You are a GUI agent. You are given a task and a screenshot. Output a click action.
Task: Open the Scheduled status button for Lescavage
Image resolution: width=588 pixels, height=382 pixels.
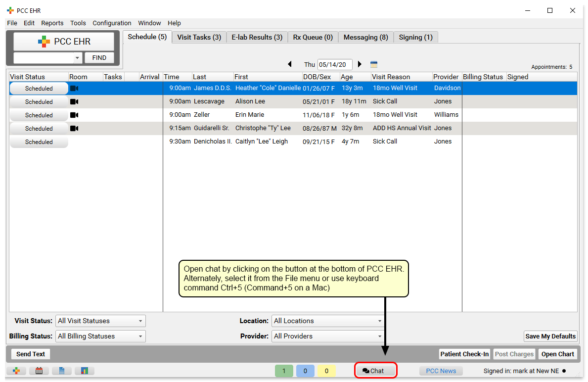tap(39, 102)
